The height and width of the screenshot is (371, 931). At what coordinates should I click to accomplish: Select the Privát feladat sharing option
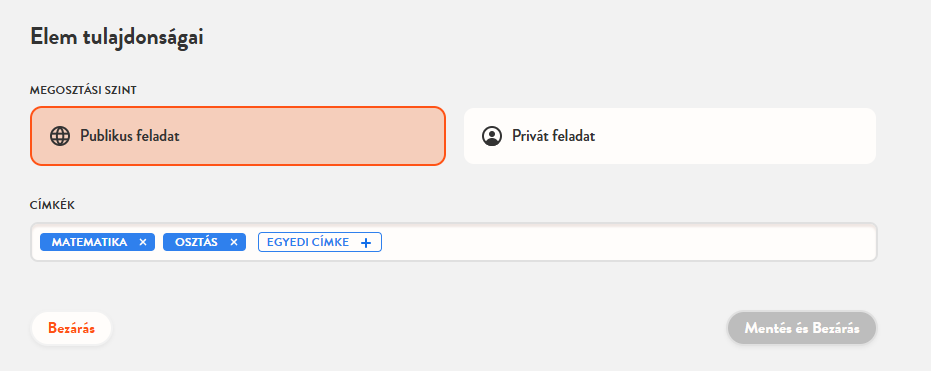(x=670, y=136)
